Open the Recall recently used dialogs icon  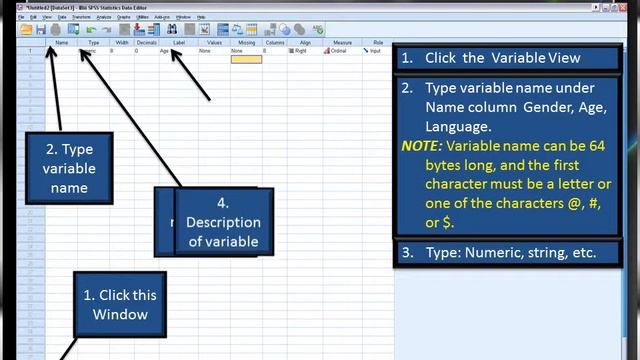pyautogui.click(x=73, y=30)
